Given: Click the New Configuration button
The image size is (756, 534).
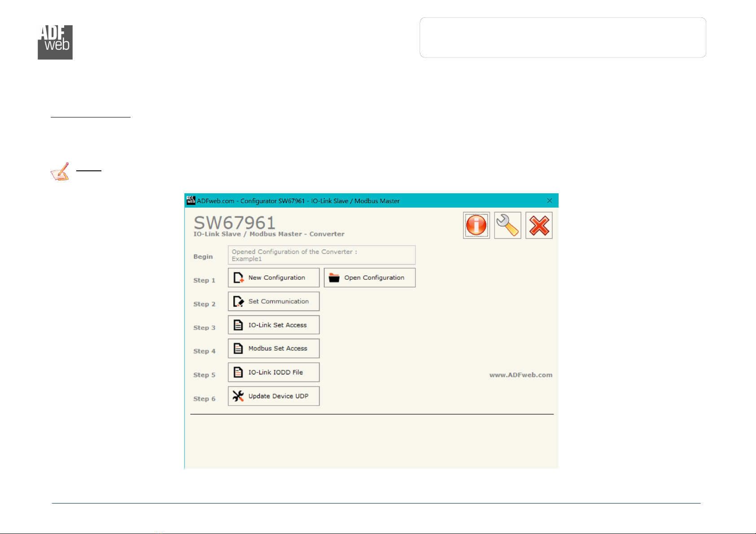Looking at the screenshot, I should coord(274,278).
